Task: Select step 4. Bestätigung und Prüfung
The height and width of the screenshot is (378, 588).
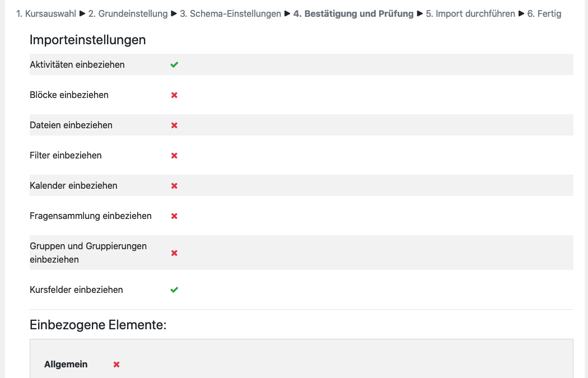Action: 353,13
